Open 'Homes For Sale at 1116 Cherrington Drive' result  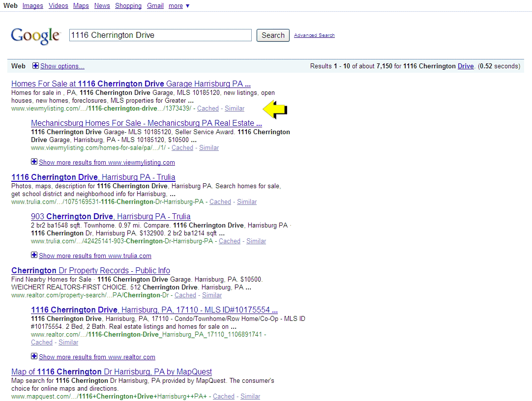click(131, 84)
